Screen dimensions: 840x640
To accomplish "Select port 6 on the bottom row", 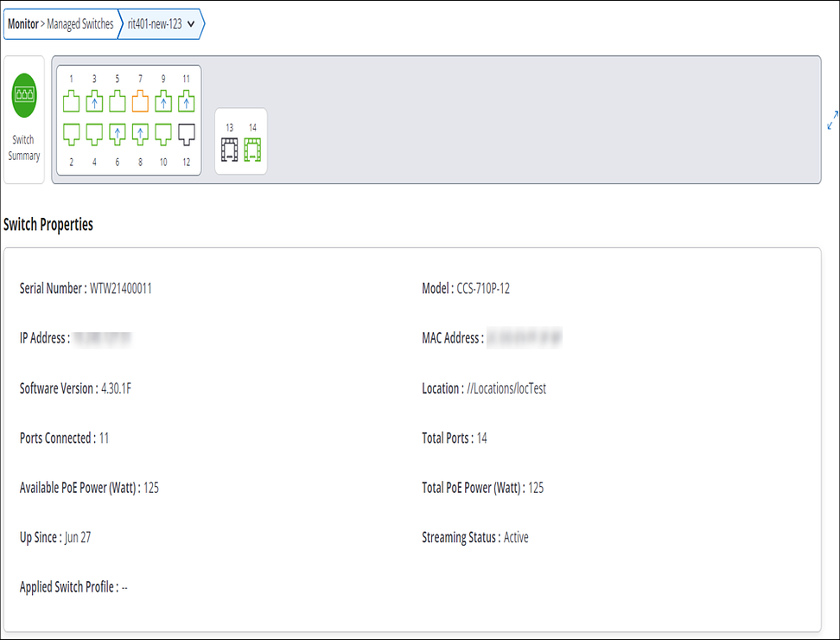I will point(118,135).
